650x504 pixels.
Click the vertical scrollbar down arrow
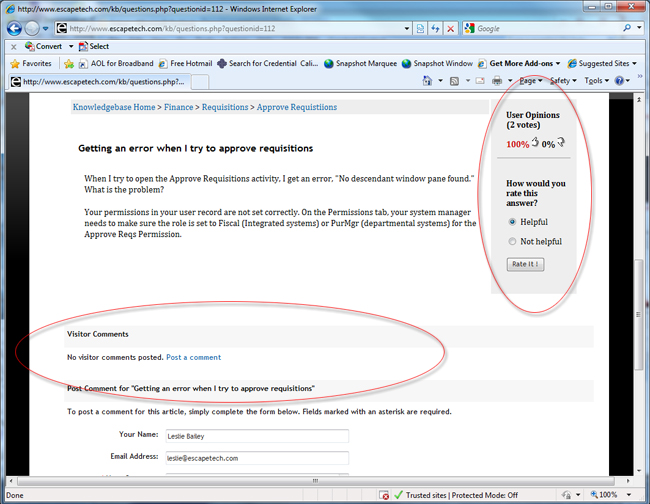(639, 471)
